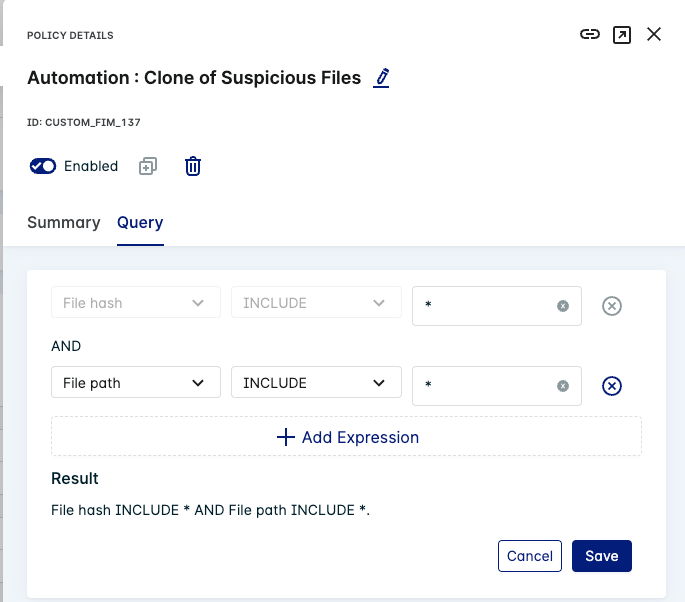
Task: Click the POLICY DETAILS header text
Action: (70, 35)
